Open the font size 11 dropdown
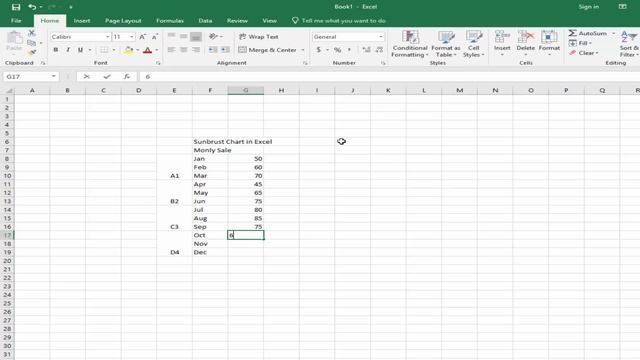 (x=132, y=37)
